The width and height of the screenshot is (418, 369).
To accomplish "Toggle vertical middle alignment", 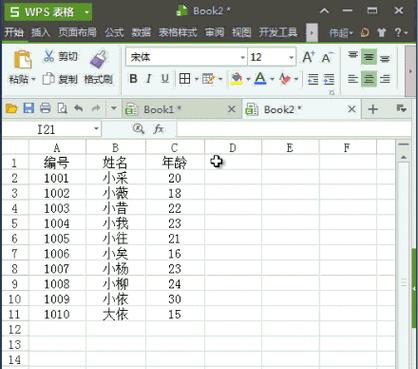I will [x=369, y=57].
